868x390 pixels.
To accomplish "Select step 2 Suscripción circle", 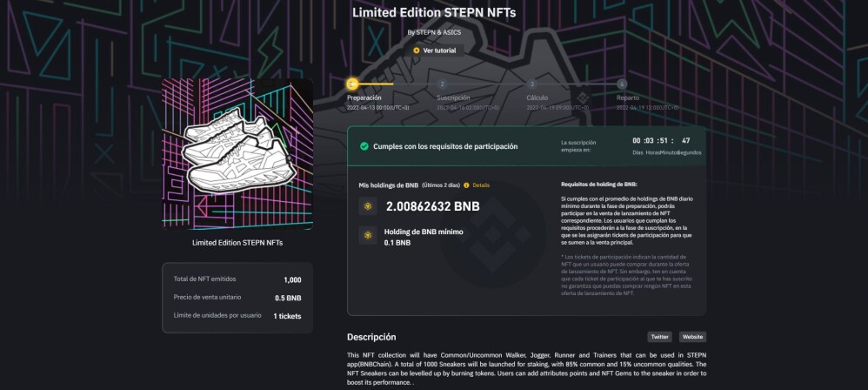I will point(442,84).
